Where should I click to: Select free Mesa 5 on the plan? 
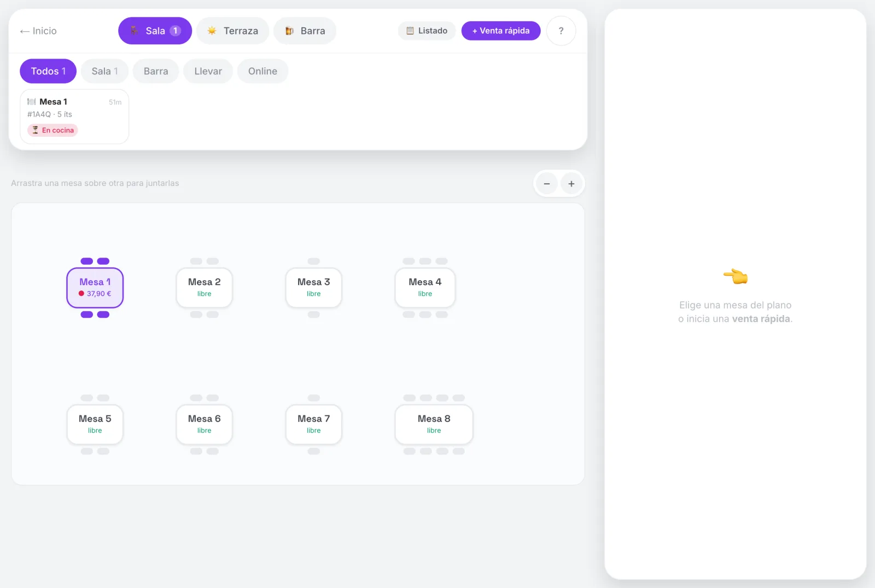point(95,424)
